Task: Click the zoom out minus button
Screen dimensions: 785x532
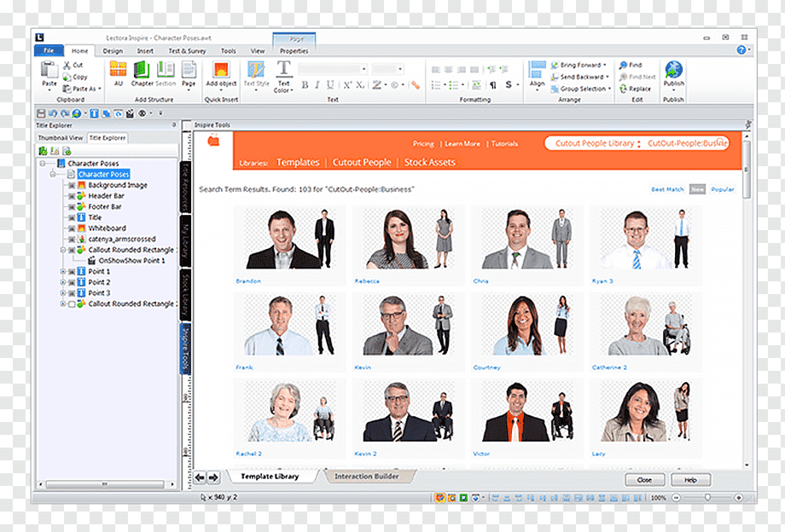Action: click(676, 498)
